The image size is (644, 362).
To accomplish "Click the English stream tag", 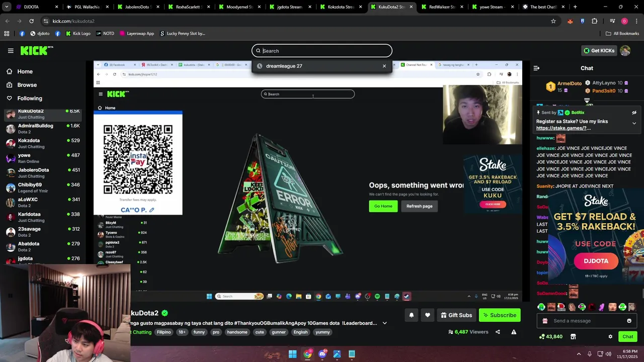I will coord(300,332).
